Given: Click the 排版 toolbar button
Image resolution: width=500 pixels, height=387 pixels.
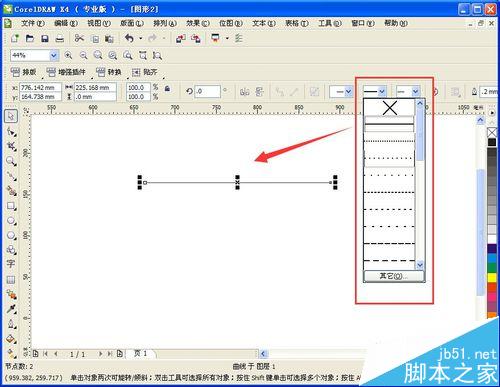Looking at the screenshot, I should [x=23, y=72].
